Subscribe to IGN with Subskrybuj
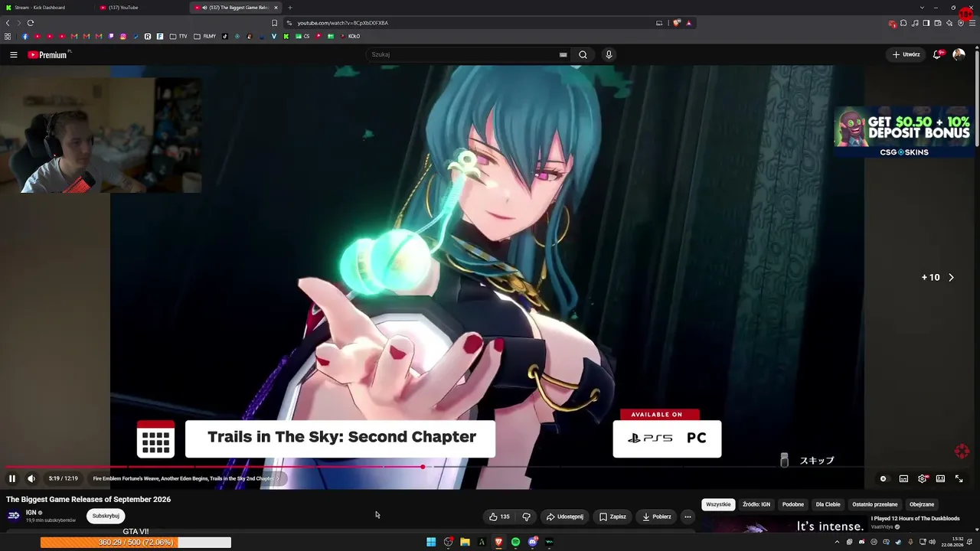Image resolution: width=980 pixels, height=551 pixels. [x=106, y=516]
